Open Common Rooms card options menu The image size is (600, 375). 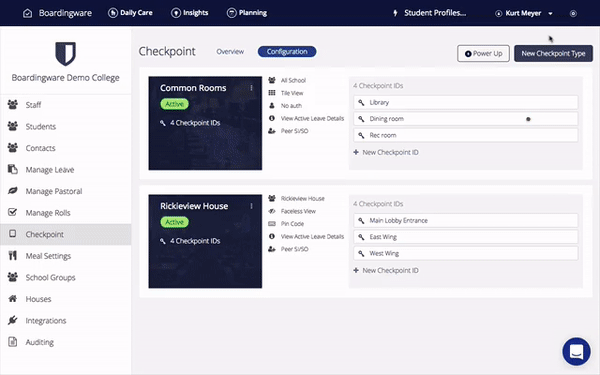pyautogui.click(x=251, y=88)
